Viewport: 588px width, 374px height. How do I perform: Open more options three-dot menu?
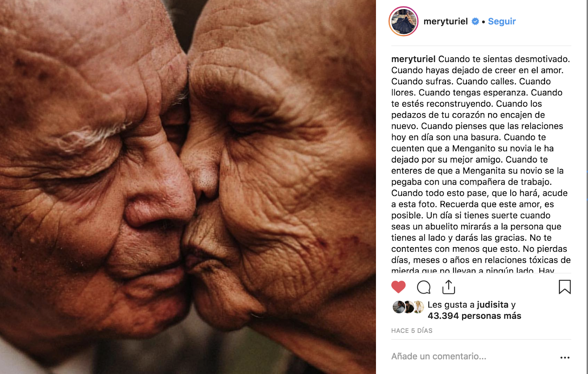[565, 357]
